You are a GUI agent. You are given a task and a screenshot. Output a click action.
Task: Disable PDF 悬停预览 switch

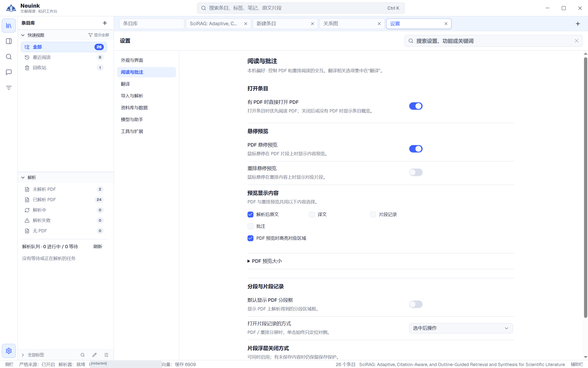pos(416,149)
